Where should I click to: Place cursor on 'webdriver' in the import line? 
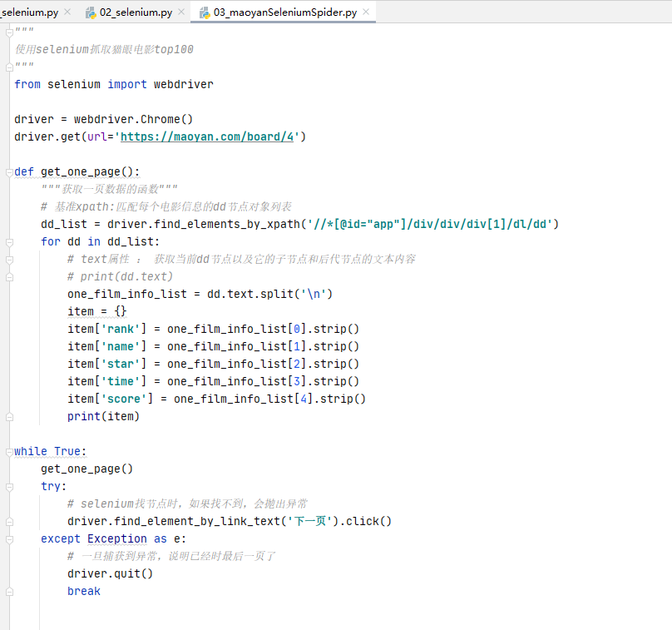pos(184,85)
